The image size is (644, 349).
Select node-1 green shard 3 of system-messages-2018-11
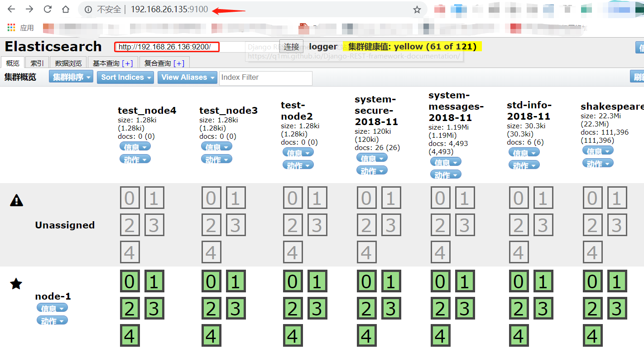[465, 309]
